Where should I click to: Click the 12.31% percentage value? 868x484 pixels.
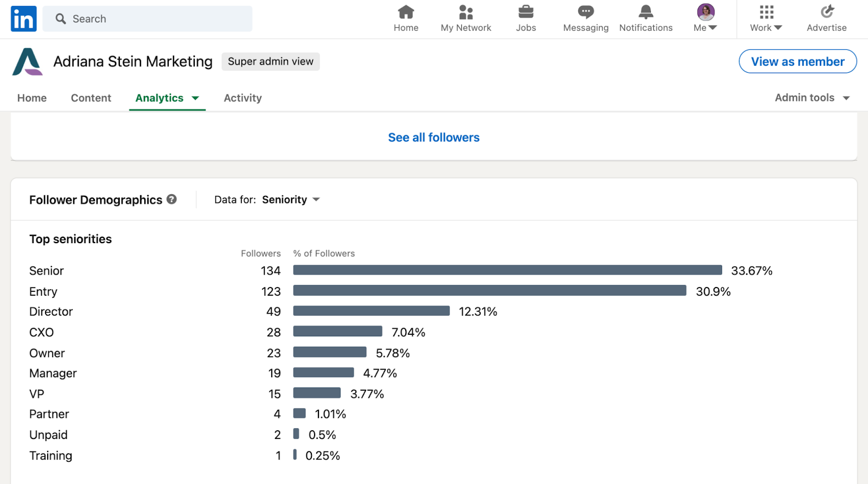click(x=478, y=311)
